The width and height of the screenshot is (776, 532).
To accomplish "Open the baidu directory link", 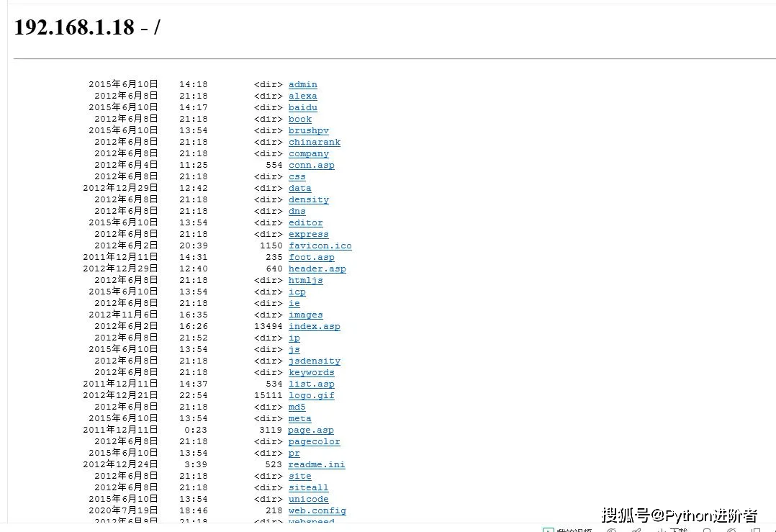I will click(x=303, y=107).
